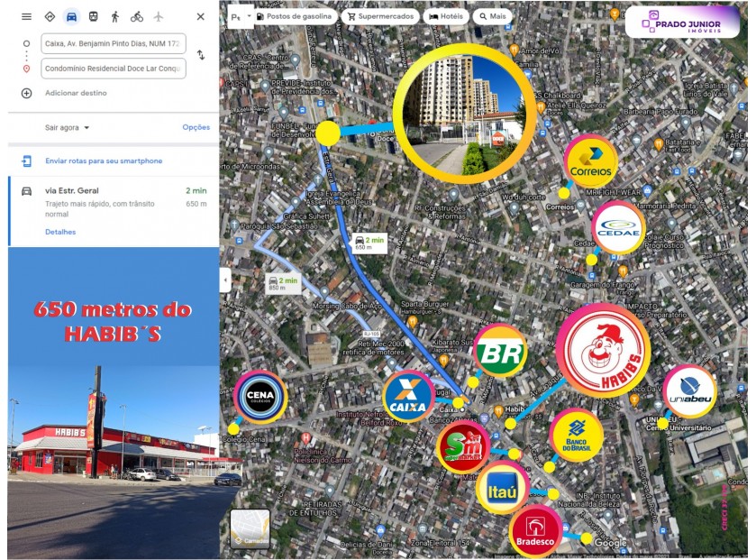
Task: Click the CENA Colégios logo
Action: click(260, 397)
